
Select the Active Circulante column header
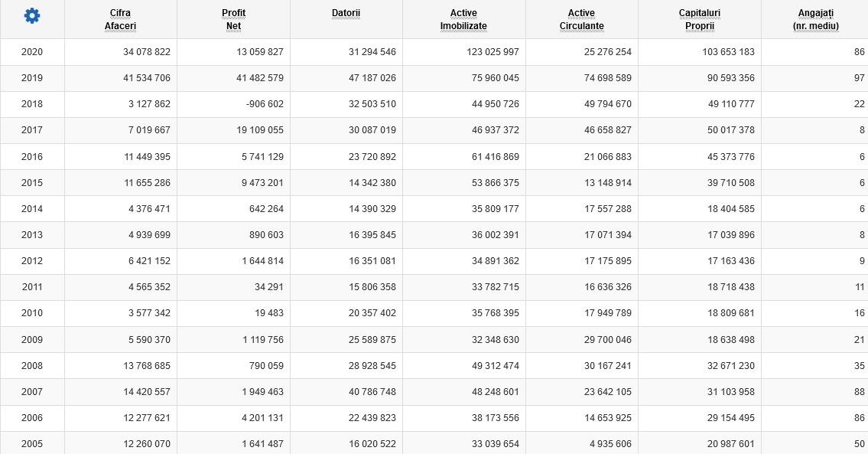click(x=581, y=19)
